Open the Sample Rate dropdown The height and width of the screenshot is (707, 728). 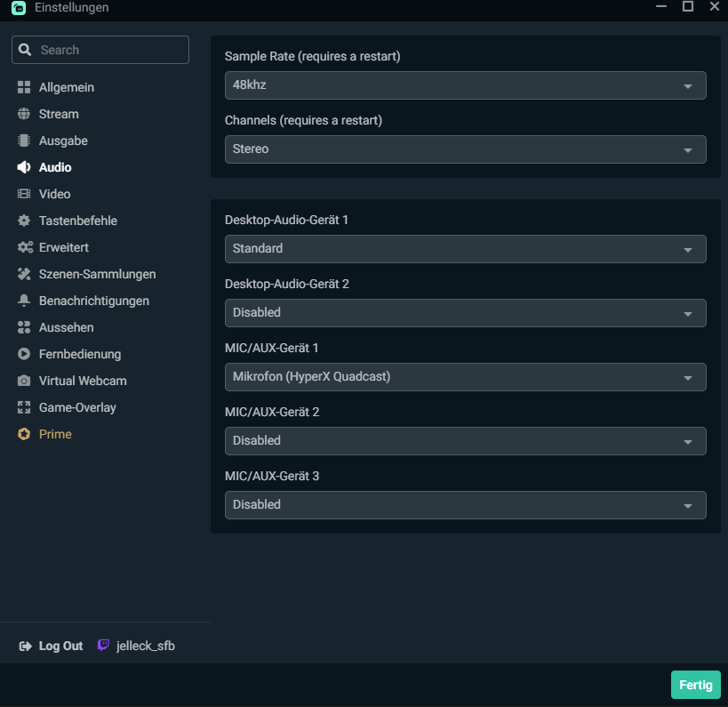point(465,85)
